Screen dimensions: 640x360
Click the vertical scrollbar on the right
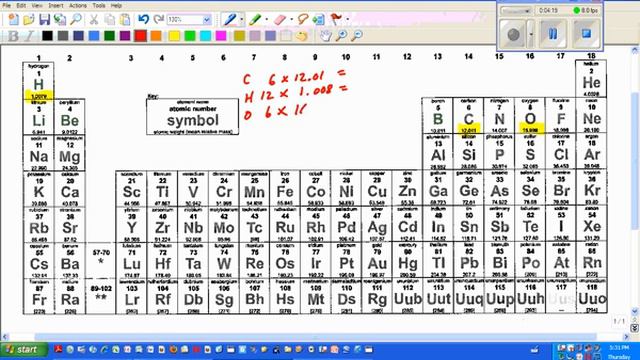635,161
